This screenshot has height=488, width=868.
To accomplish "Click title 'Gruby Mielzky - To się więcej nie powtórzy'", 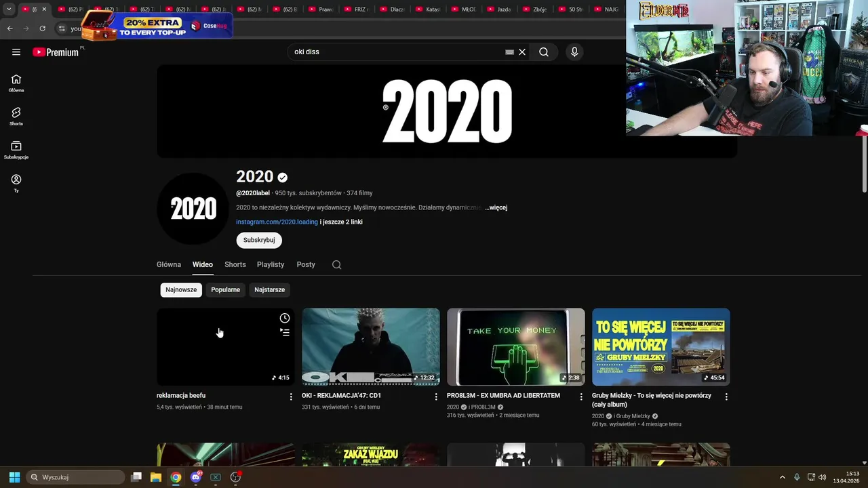I will click(651, 400).
